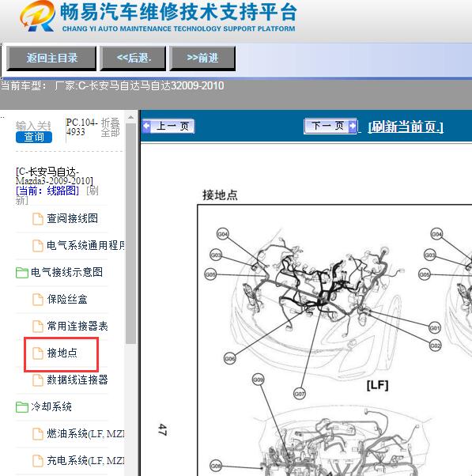Click the 刷新当前页 link

[406, 127]
